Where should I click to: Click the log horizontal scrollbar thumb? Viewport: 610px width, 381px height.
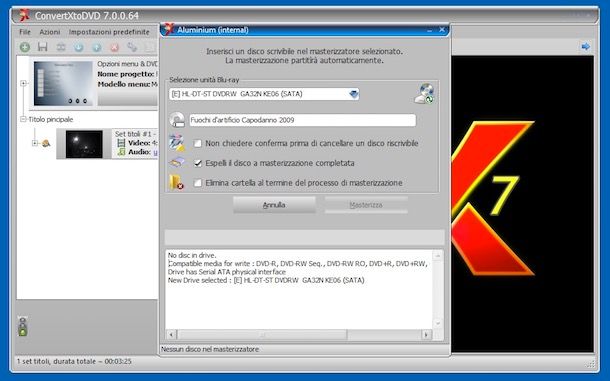point(262,335)
